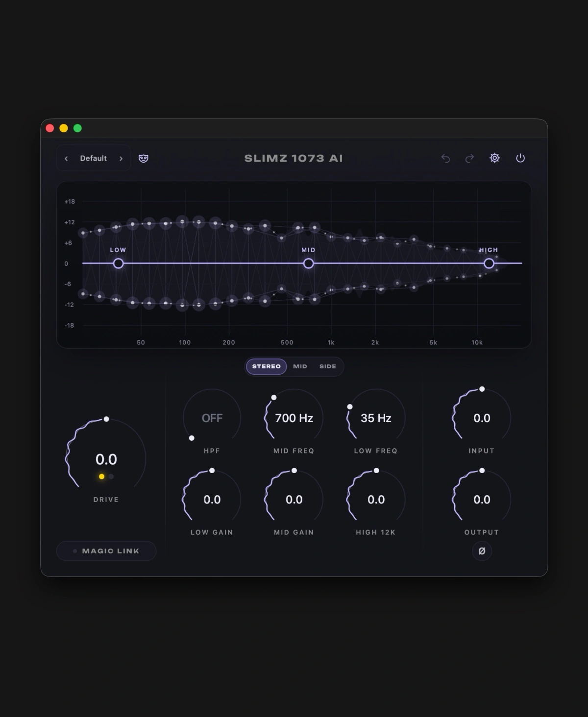Switch to MID processing mode
The image size is (588, 717).
point(300,366)
